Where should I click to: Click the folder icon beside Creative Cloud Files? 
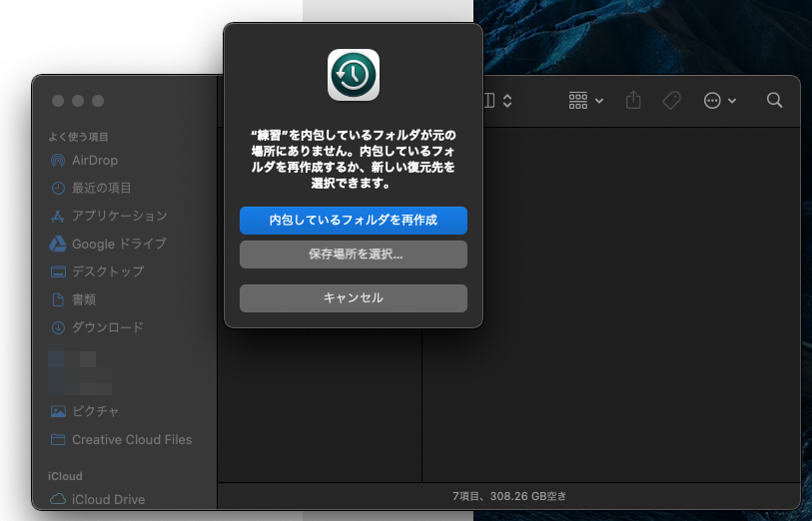pos(58,440)
